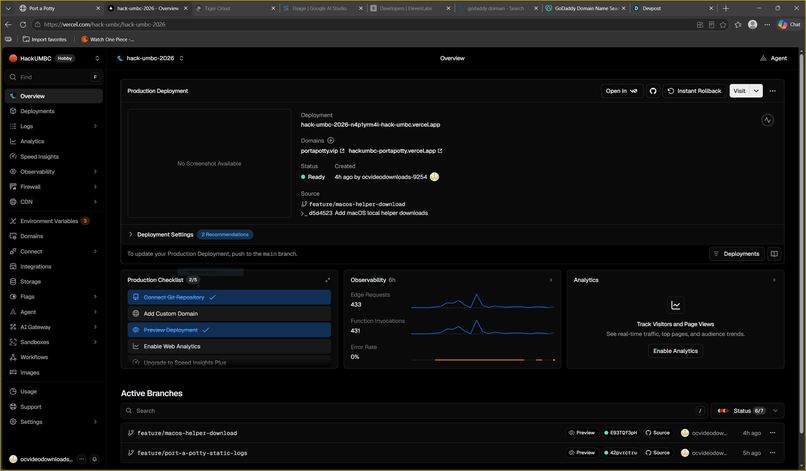Click the Enable Analytics button
806x471 pixels.
click(675, 351)
